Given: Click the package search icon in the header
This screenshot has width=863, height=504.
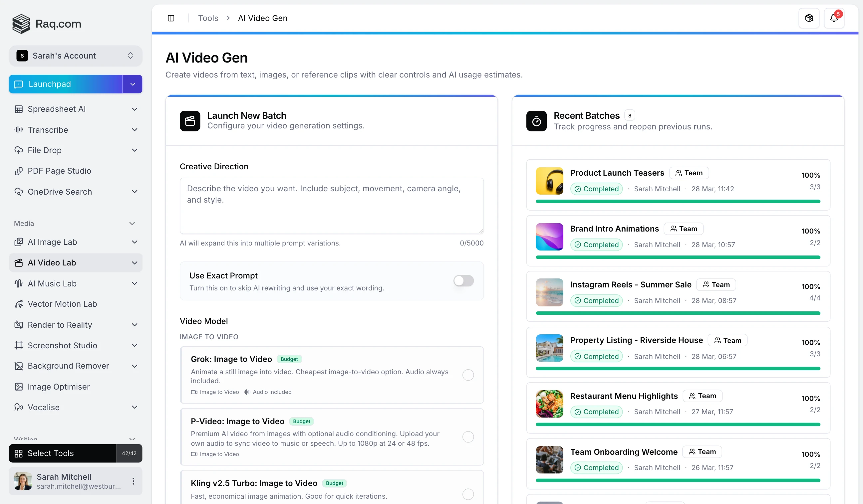Looking at the screenshot, I should point(809,18).
